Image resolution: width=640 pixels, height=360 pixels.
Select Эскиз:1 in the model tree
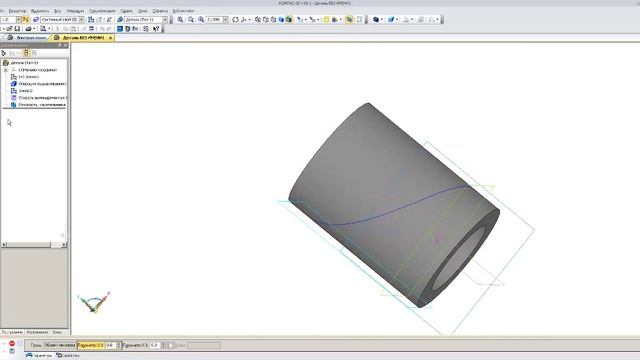click(x=29, y=77)
